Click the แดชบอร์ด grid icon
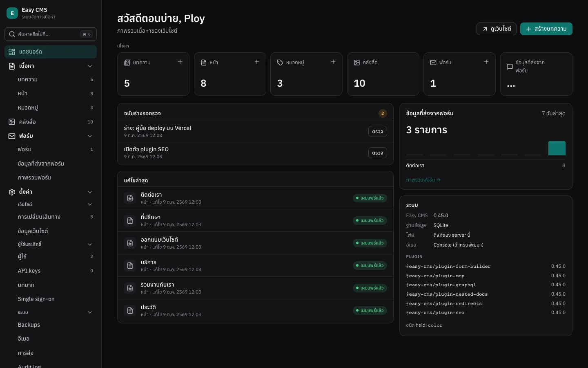The width and height of the screenshot is (588, 368). (x=12, y=52)
